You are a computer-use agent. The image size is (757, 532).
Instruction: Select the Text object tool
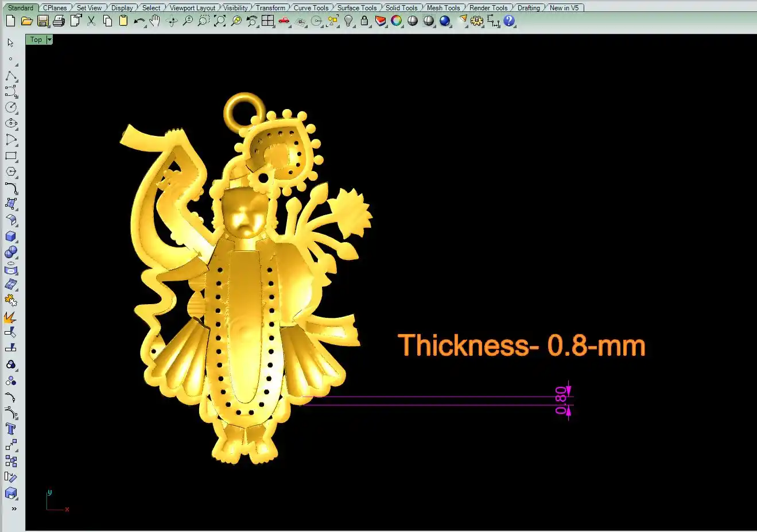(11, 429)
